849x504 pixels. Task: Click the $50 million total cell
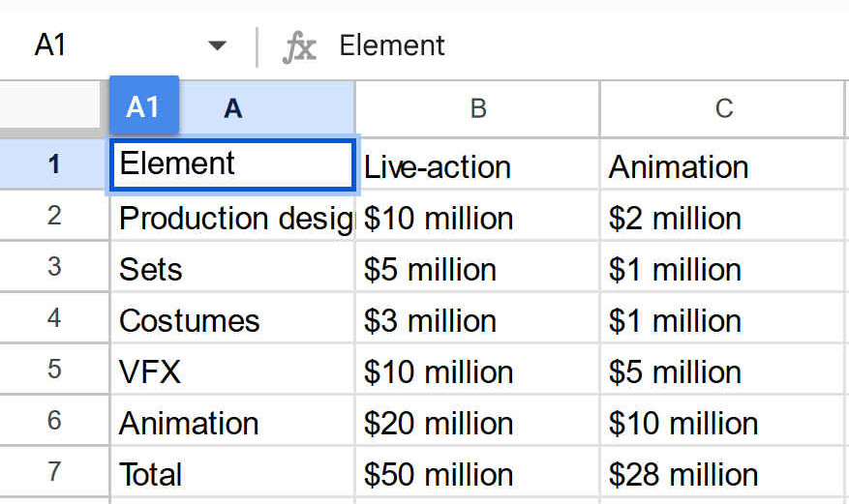pyautogui.click(x=477, y=474)
